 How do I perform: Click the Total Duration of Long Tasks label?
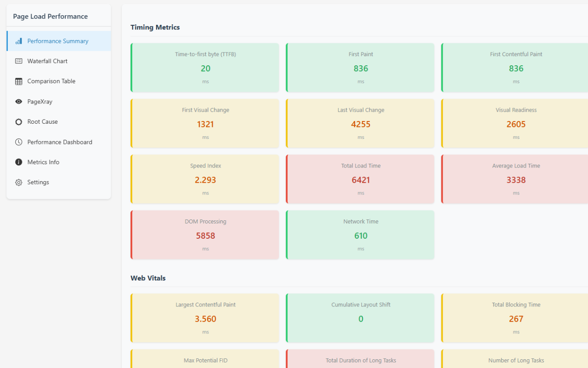tap(361, 361)
